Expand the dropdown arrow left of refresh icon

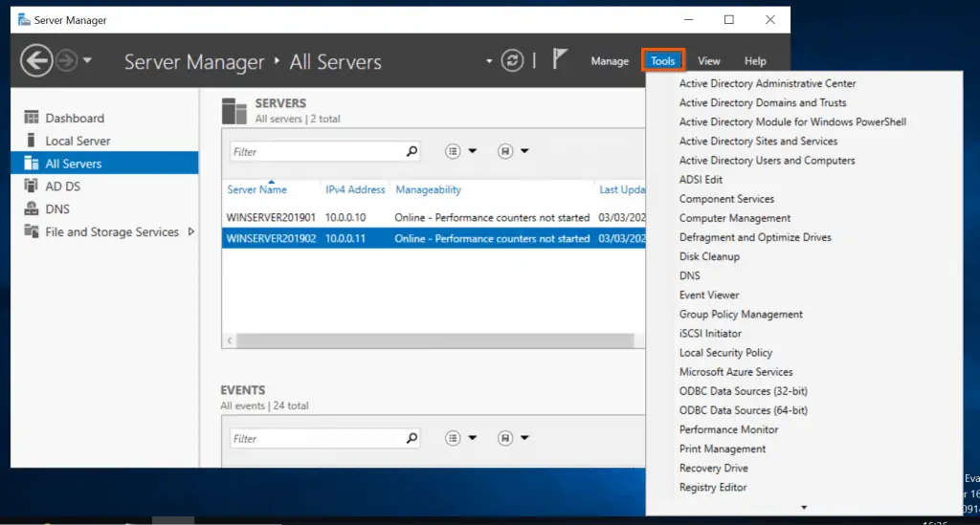click(x=489, y=61)
